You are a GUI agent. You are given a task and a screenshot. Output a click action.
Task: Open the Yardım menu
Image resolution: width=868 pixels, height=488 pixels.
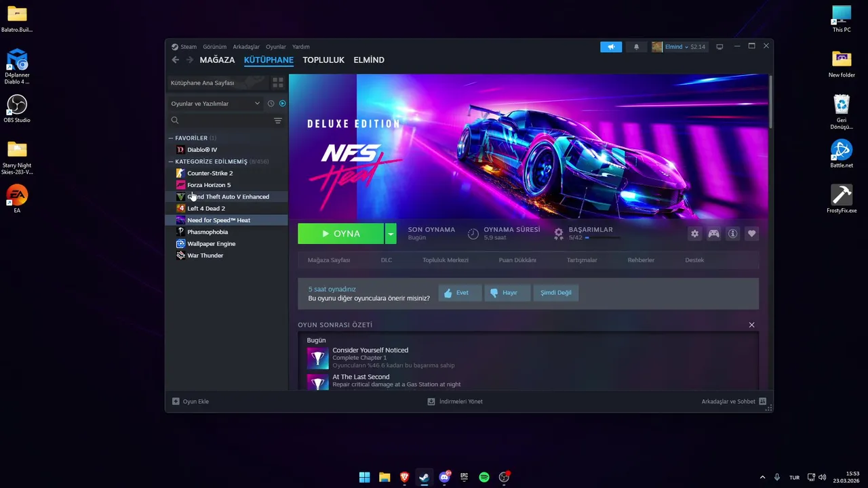[x=301, y=47]
